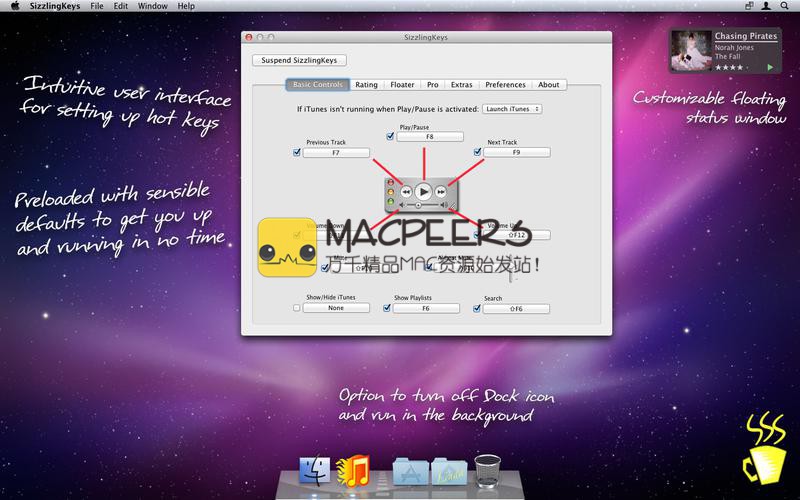The height and width of the screenshot is (500, 800).
Task: Toggle the Search hotkey checkbox
Action: coord(477,308)
